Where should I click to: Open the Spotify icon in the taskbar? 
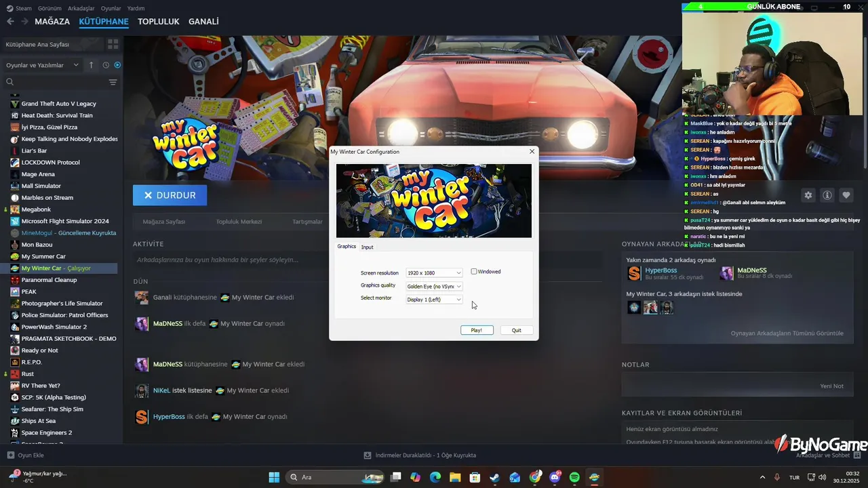574,477
